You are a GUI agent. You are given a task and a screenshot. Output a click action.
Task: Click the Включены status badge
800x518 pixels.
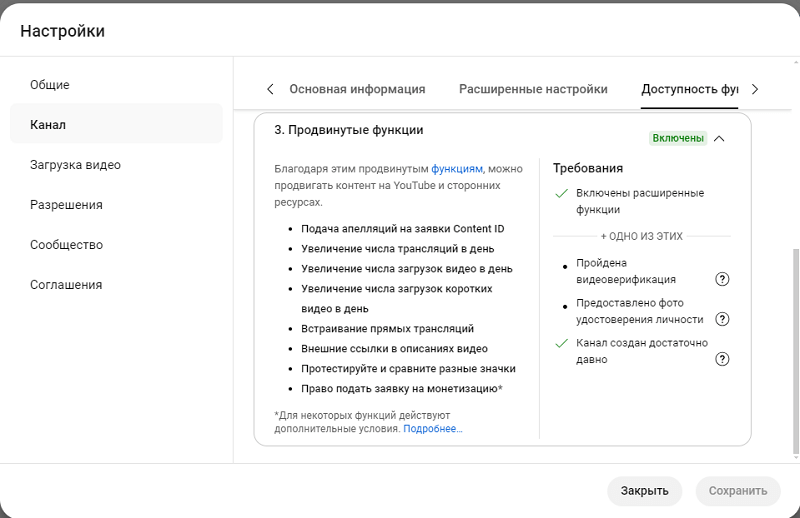(x=678, y=138)
